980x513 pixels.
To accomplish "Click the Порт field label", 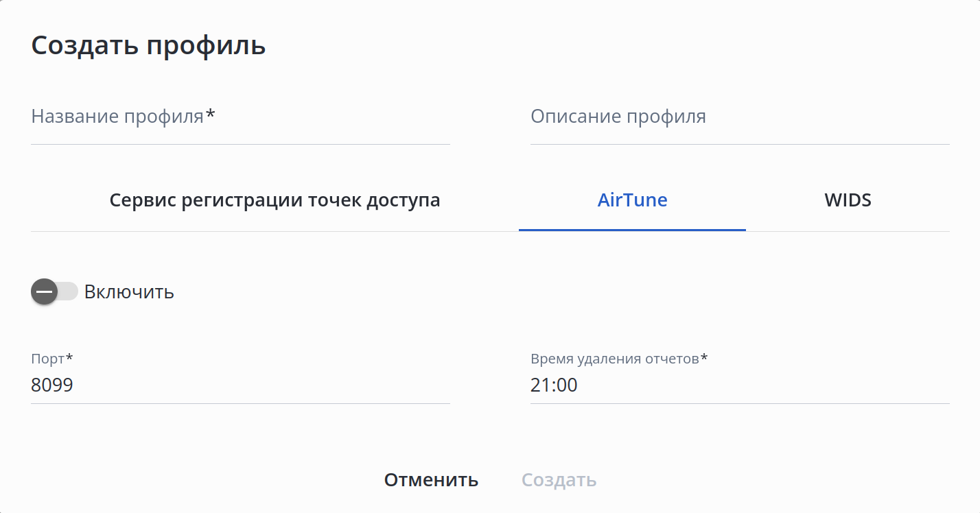I will (x=48, y=359).
